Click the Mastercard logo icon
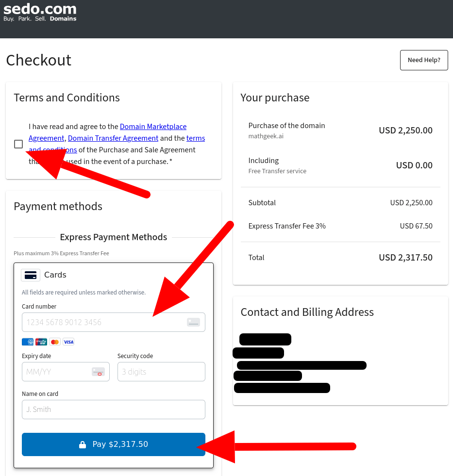 [55, 342]
